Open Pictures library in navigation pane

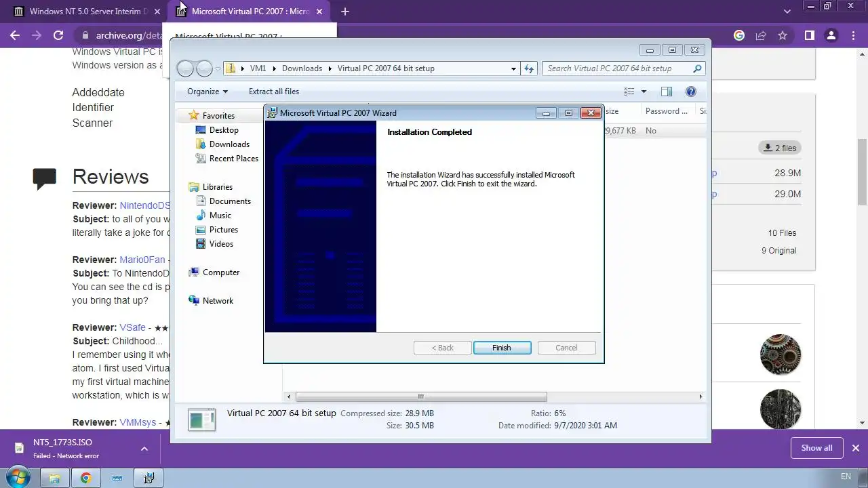point(223,230)
